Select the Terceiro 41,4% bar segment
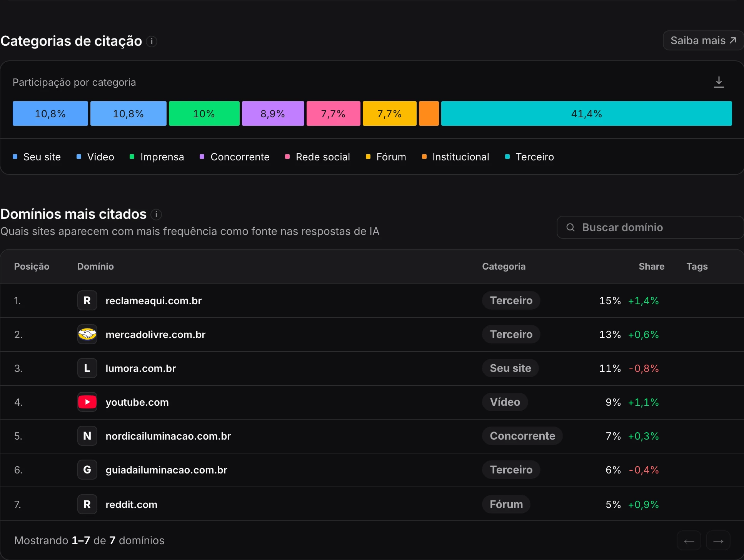The image size is (744, 560). pyautogui.click(x=586, y=113)
